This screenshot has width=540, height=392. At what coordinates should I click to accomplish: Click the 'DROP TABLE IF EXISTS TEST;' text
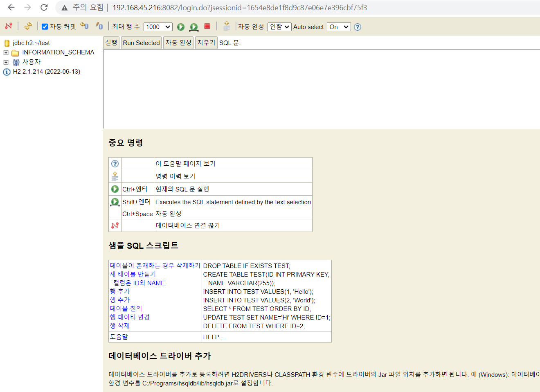point(247,266)
